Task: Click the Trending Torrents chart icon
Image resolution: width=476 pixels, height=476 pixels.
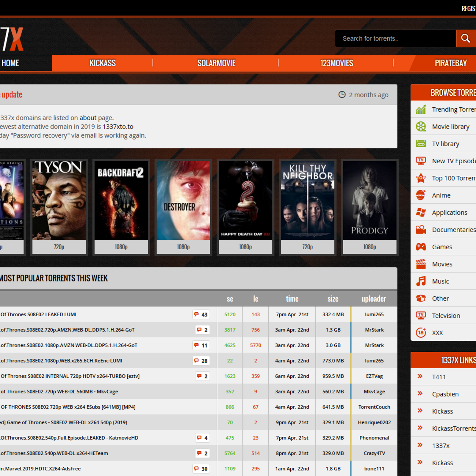Action: [421, 109]
